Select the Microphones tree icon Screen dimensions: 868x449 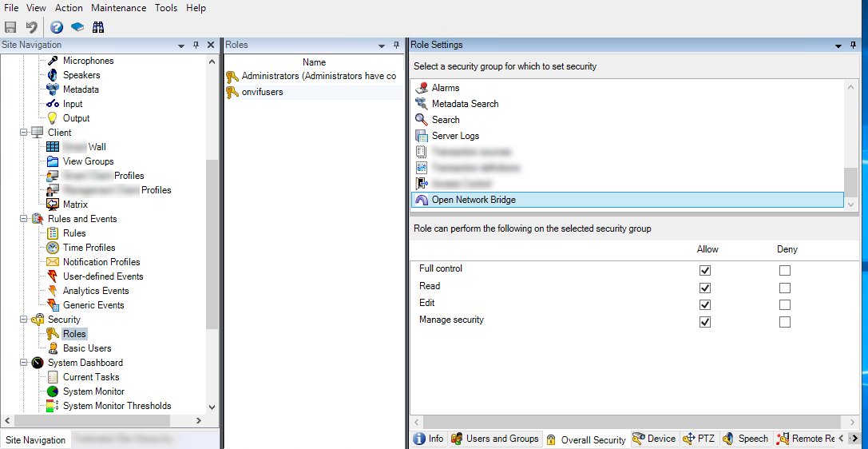(x=53, y=61)
